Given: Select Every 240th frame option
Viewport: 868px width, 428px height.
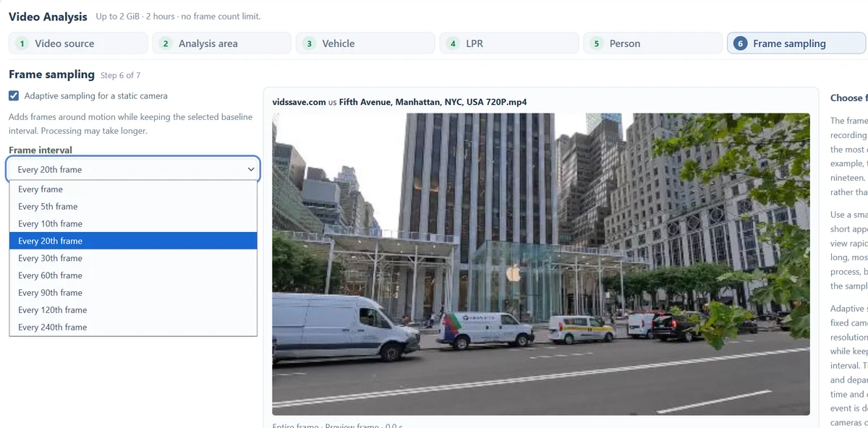Looking at the screenshot, I should [133, 327].
